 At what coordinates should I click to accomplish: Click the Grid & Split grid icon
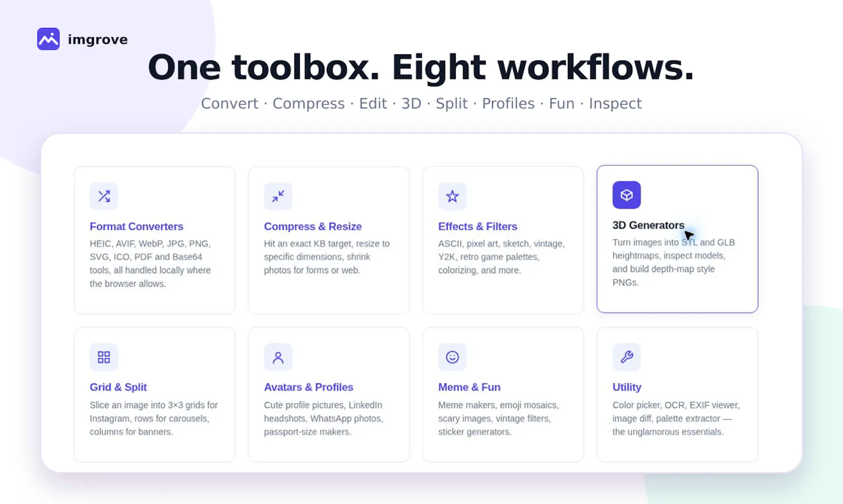pyautogui.click(x=104, y=357)
